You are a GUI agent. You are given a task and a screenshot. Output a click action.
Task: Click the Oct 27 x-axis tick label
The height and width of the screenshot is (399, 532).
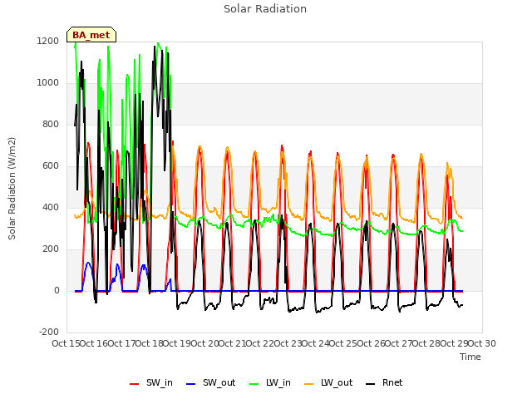click(x=399, y=343)
